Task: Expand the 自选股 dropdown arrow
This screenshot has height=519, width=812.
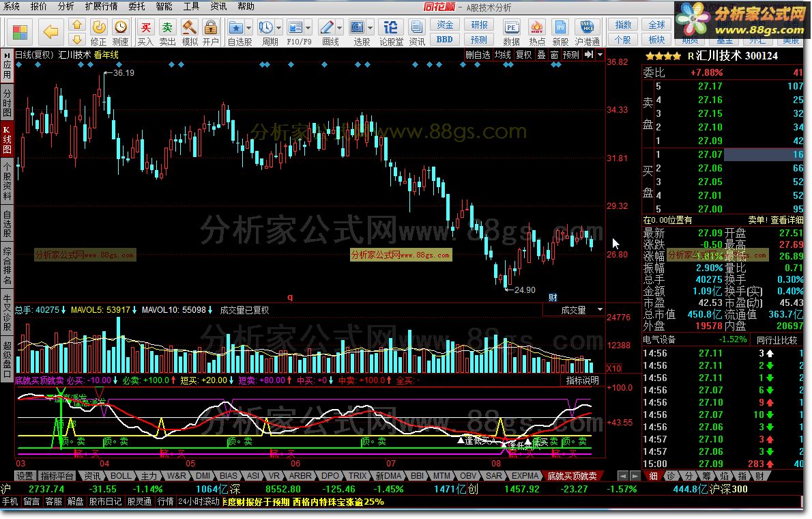Action: point(249,27)
